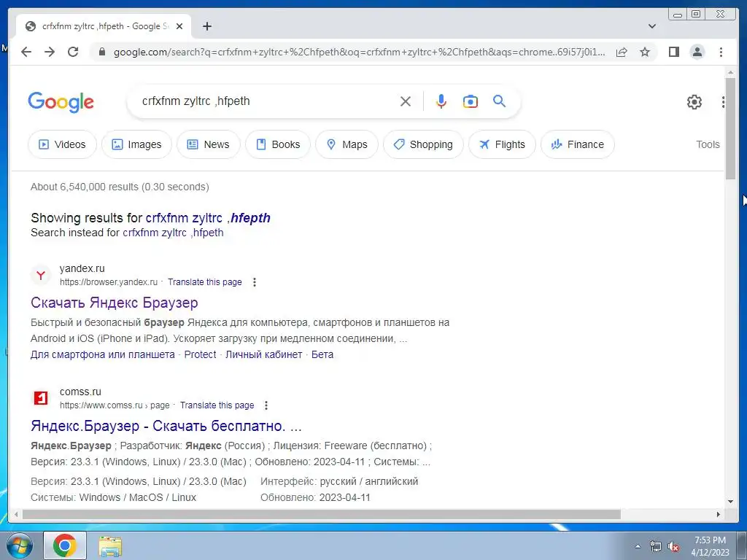Clear the search box with X
The height and width of the screenshot is (560, 747).
[x=406, y=101]
